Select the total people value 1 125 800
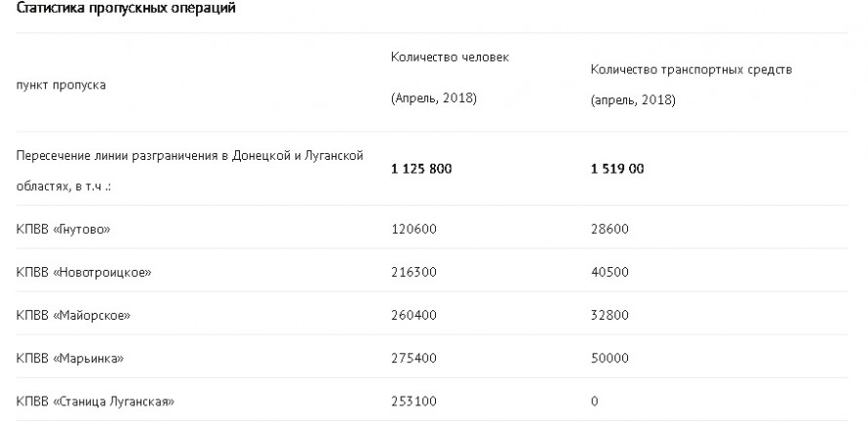Screen dimensions: 868x424 coord(421,169)
